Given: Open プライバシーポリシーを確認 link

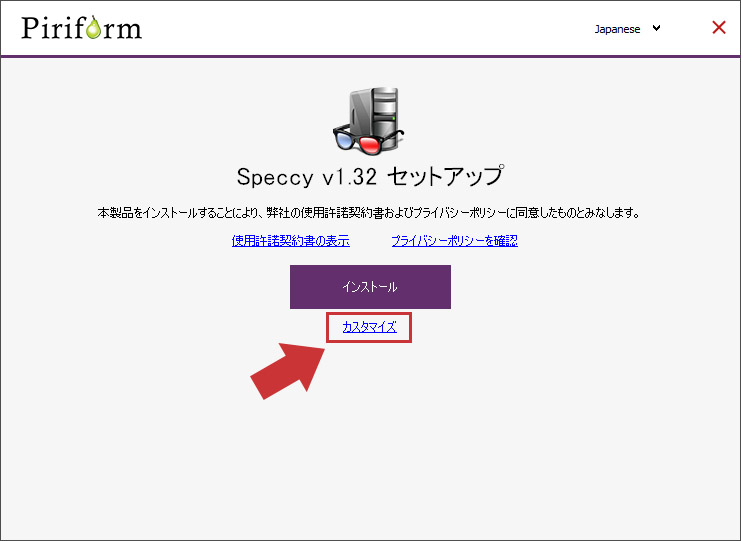Looking at the screenshot, I should (x=455, y=241).
